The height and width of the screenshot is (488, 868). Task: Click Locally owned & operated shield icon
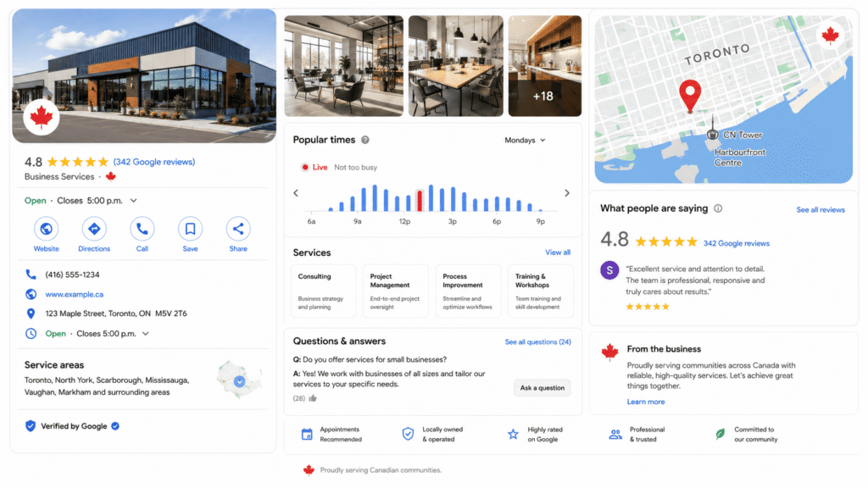pyautogui.click(x=408, y=435)
